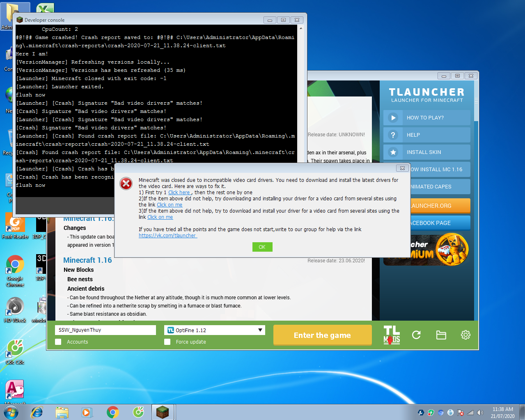
Task: Open the game folder icon in launcher
Action: click(441, 335)
